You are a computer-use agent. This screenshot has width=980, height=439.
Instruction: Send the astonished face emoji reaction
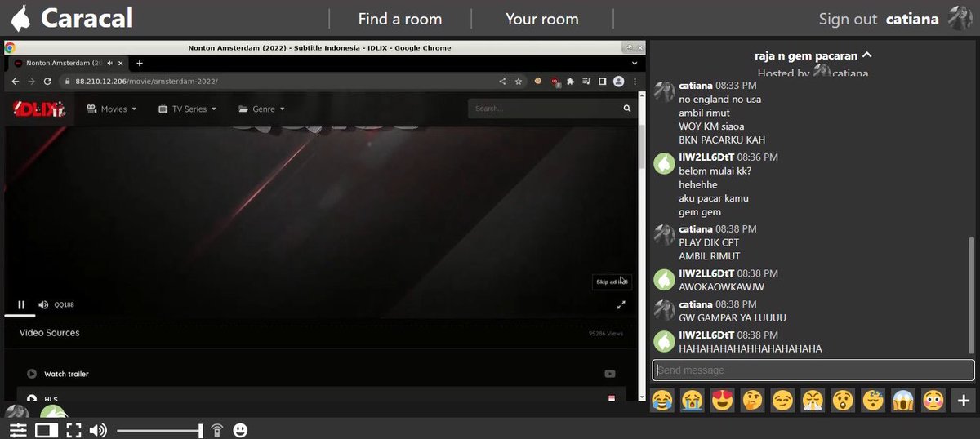point(843,401)
